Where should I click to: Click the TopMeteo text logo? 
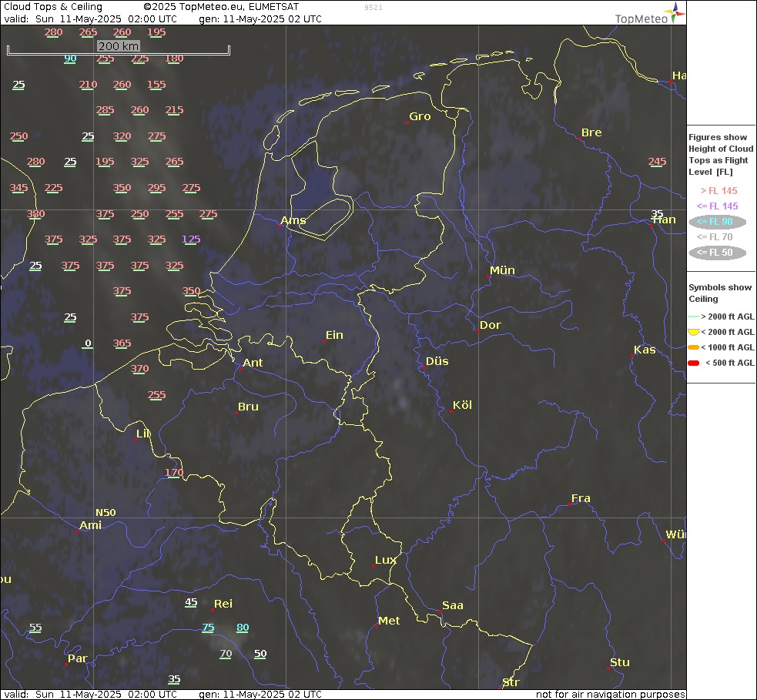coord(641,18)
